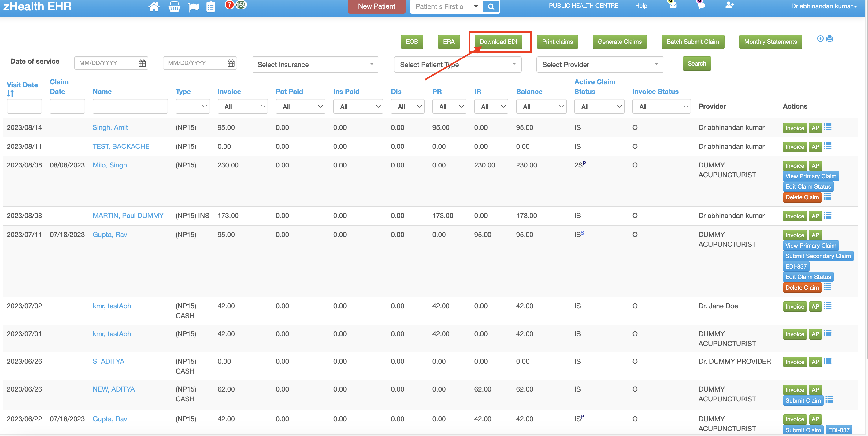This screenshot has width=868, height=436.
Task: Select the flag icon in the header
Action: [x=194, y=6]
